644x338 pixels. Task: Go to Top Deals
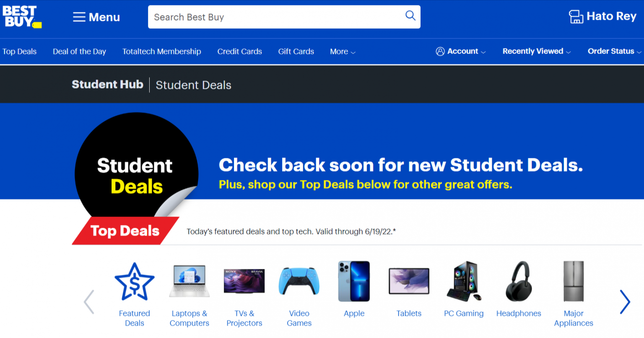(x=19, y=51)
